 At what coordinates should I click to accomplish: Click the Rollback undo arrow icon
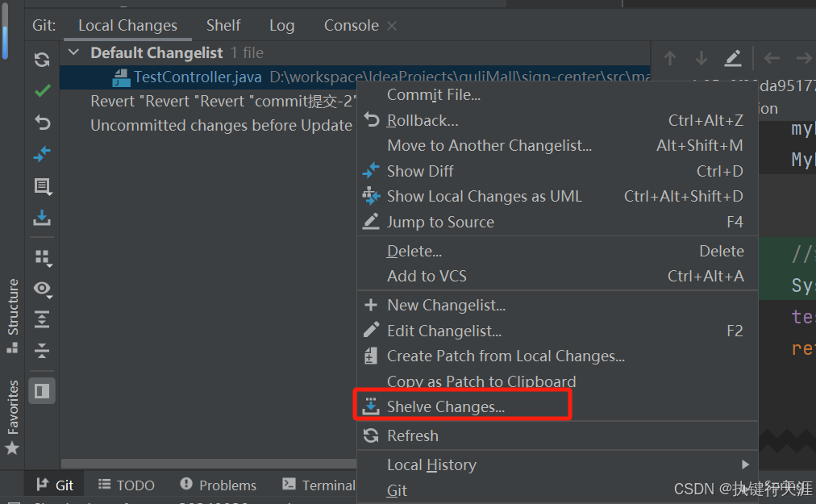pos(42,121)
